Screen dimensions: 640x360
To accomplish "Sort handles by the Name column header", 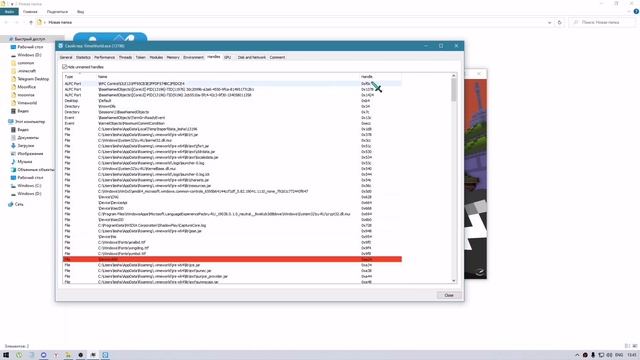I will click(228, 77).
